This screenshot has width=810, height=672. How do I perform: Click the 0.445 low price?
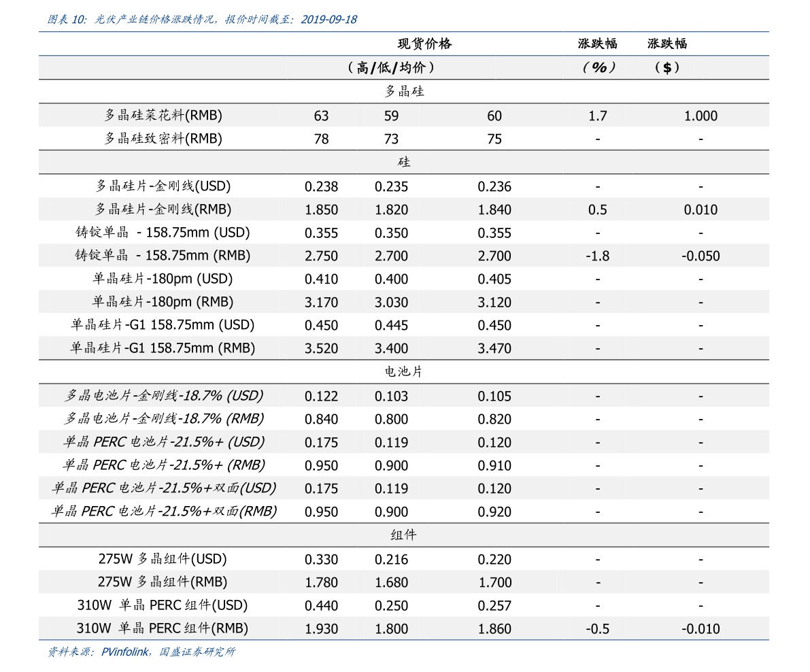point(391,325)
